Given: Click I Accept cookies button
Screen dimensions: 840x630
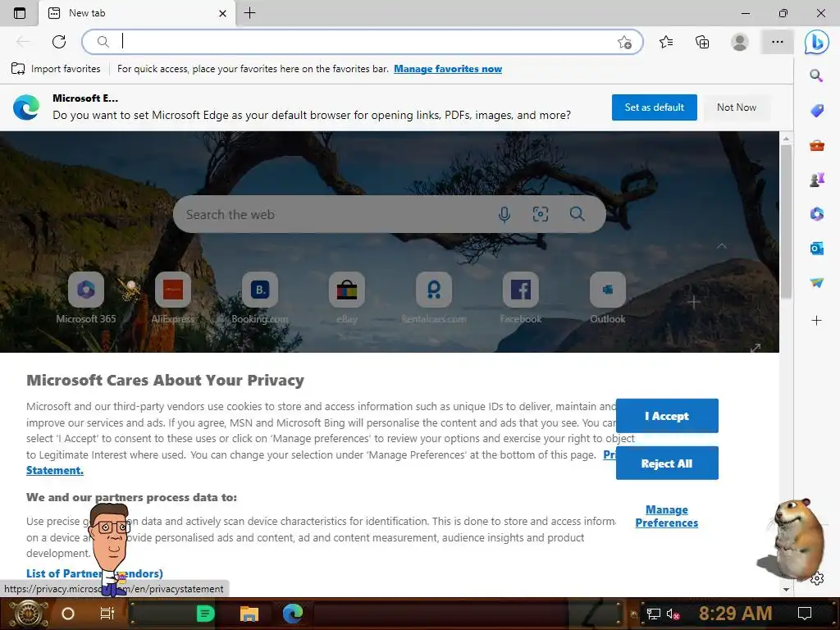Looking at the screenshot, I should [667, 416].
